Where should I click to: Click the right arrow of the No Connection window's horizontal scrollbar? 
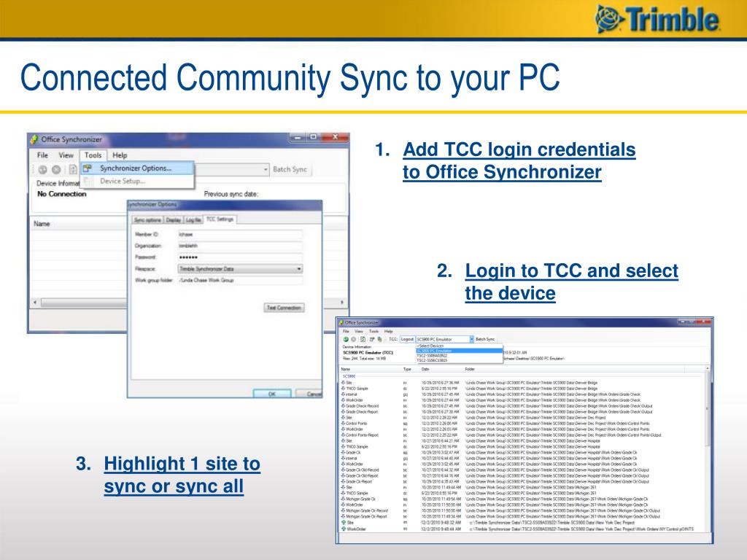(x=342, y=303)
